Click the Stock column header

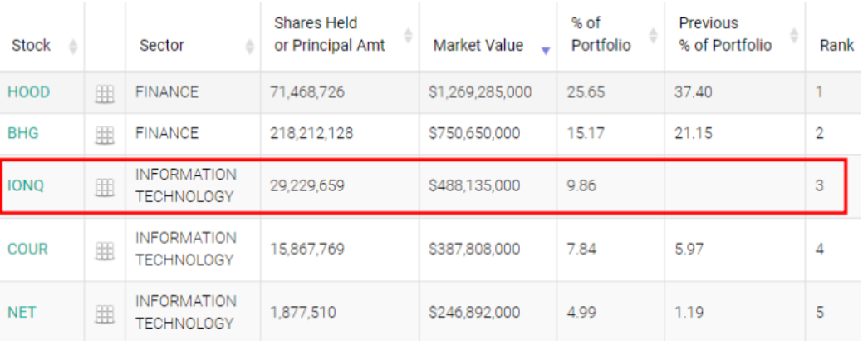point(31,46)
